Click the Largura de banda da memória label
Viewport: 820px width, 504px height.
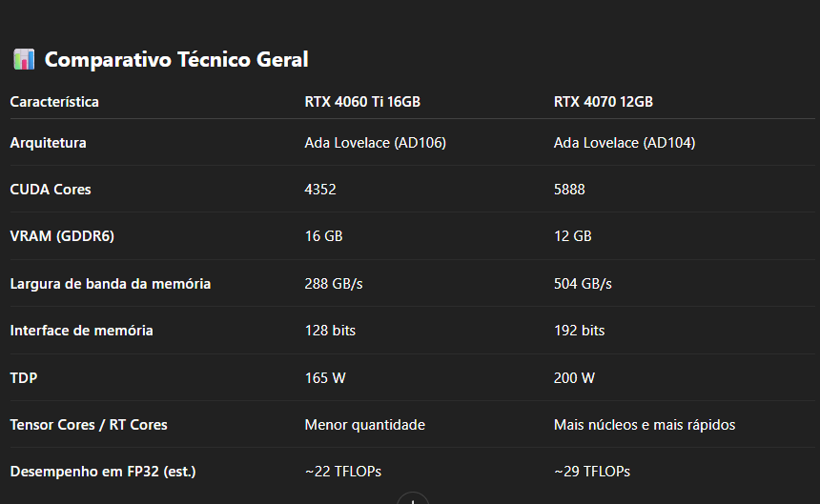[x=111, y=284]
